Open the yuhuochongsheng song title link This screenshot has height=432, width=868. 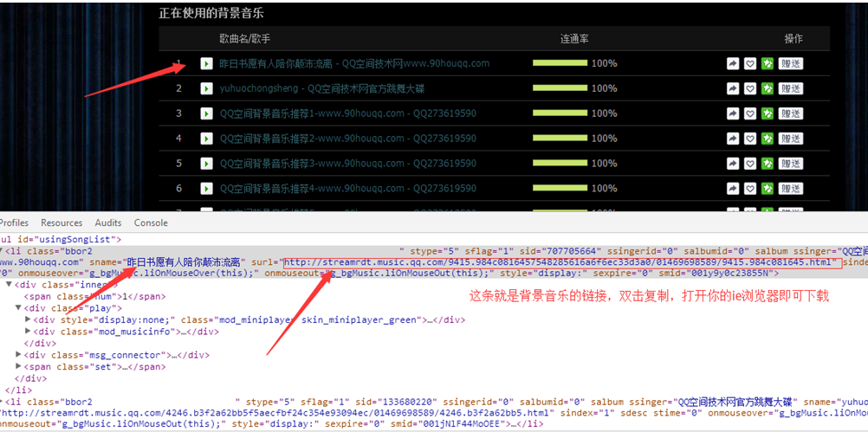(x=322, y=88)
